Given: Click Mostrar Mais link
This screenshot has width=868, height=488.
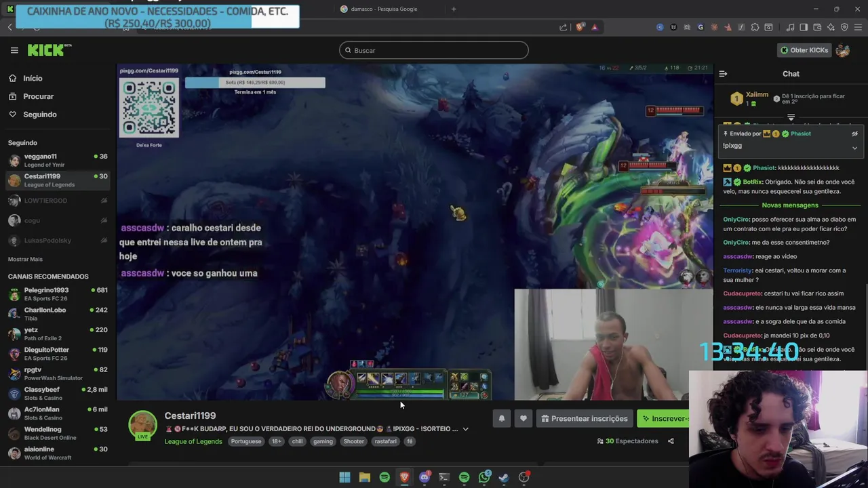Looking at the screenshot, I should (25, 259).
